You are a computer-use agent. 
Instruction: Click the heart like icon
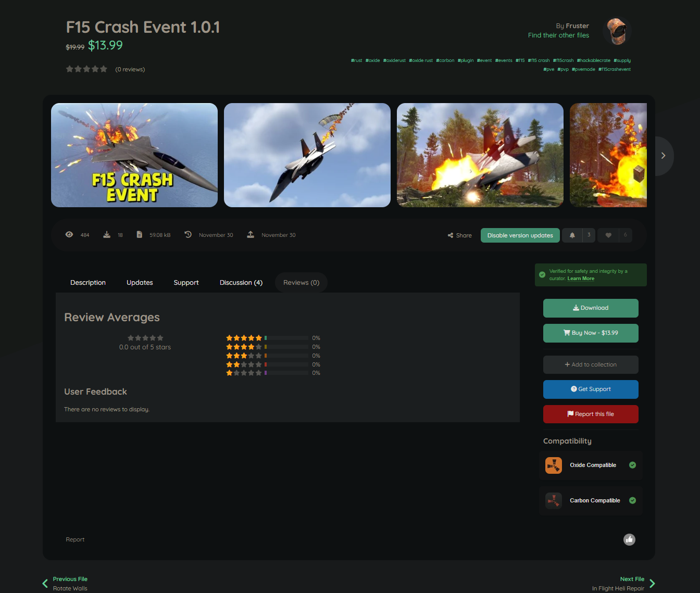pyautogui.click(x=608, y=235)
